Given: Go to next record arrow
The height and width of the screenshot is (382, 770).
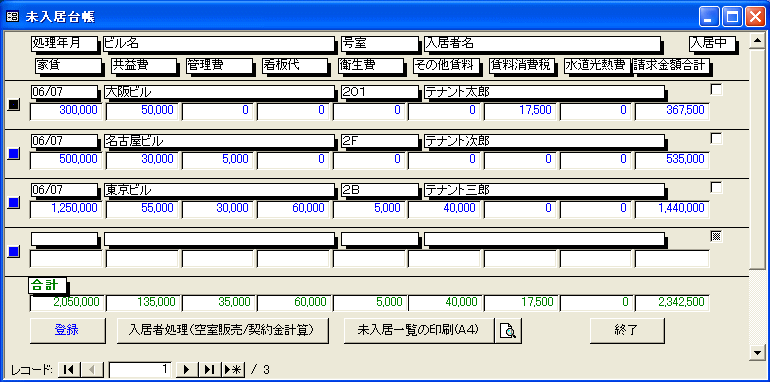Looking at the screenshot, I should tap(187, 369).
